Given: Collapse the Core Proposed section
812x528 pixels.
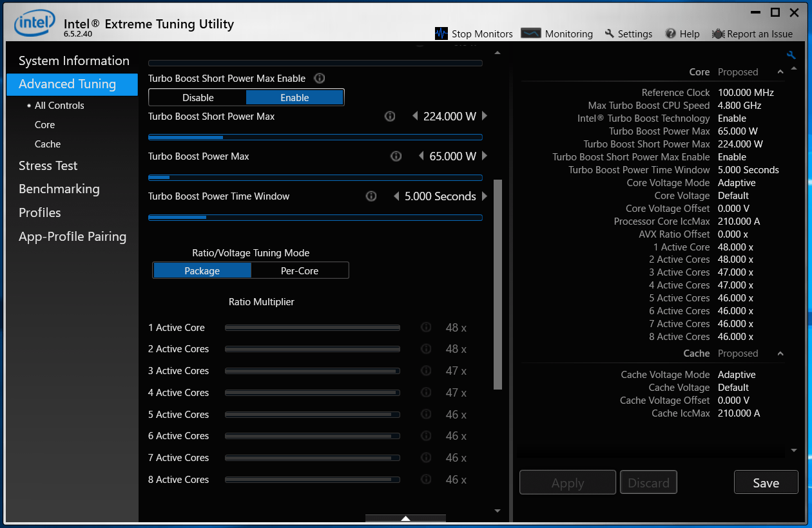Looking at the screenshot, I should coord(780,72).
